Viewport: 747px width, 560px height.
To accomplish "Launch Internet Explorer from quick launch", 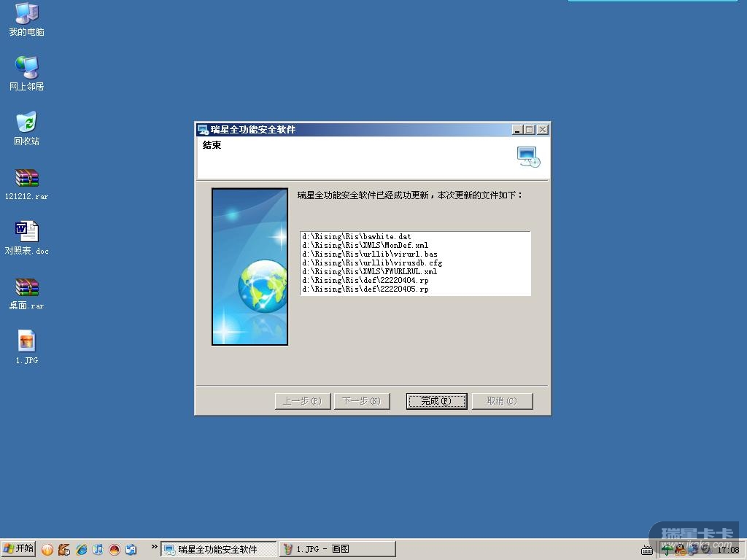I will click(x=82, y=550).
